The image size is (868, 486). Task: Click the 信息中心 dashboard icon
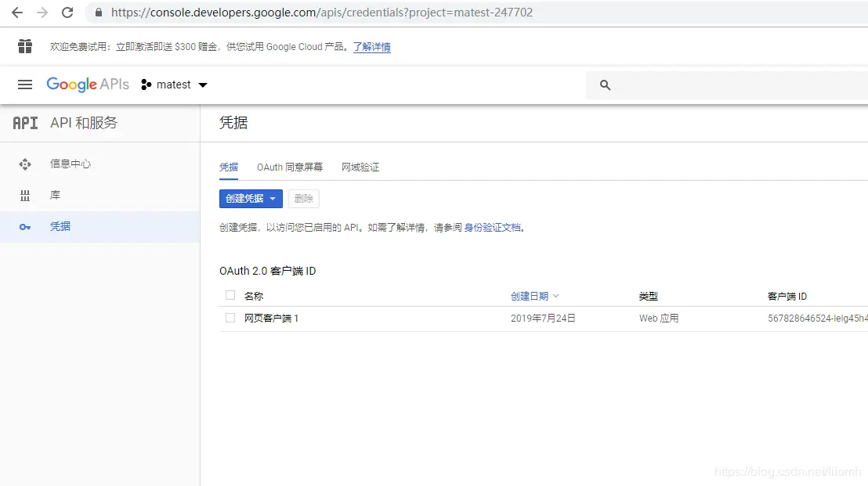coord(25,164)
